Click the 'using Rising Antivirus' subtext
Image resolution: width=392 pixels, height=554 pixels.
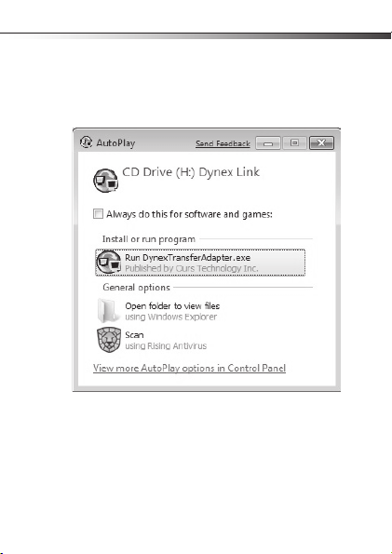166,345
